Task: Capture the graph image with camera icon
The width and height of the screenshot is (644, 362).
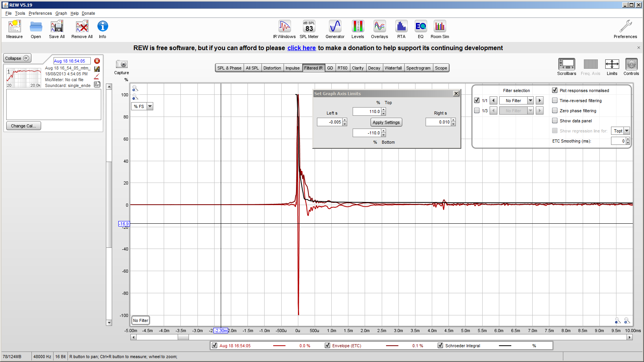Action: click(121, 64)
